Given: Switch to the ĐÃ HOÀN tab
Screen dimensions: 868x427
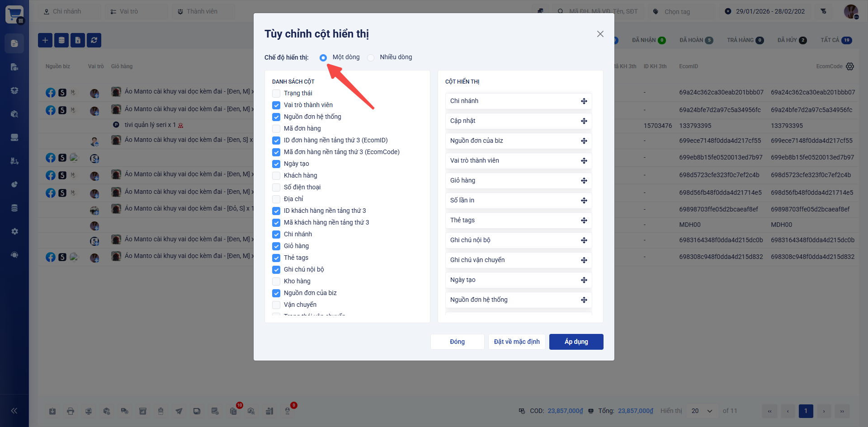Looking at the screenshot, I should tap(696, 40).
